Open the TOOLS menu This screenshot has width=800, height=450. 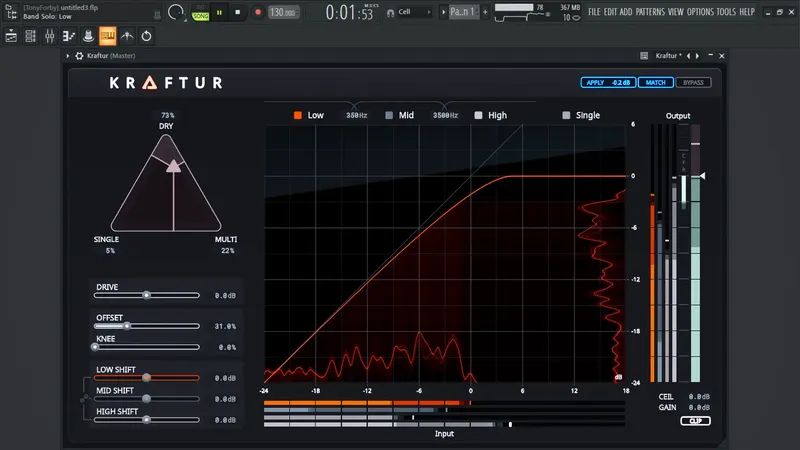click(x=726, y=12)
